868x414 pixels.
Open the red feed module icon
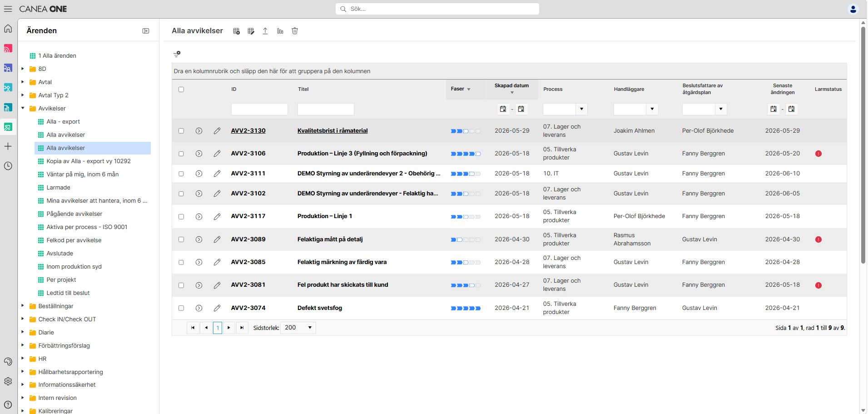8,48
